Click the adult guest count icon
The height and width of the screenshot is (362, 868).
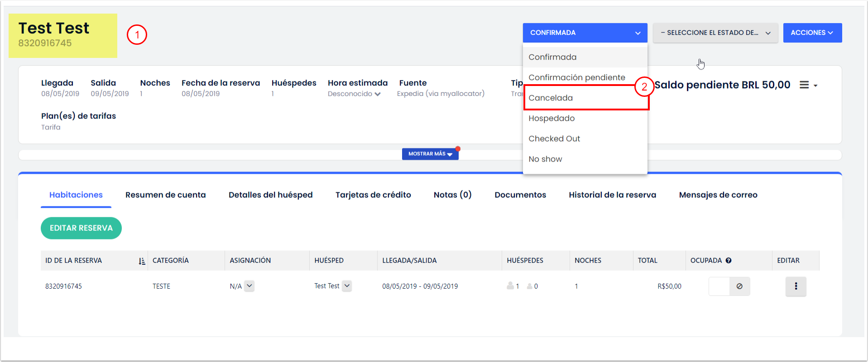pyautogui.click(x=510, y=286)
